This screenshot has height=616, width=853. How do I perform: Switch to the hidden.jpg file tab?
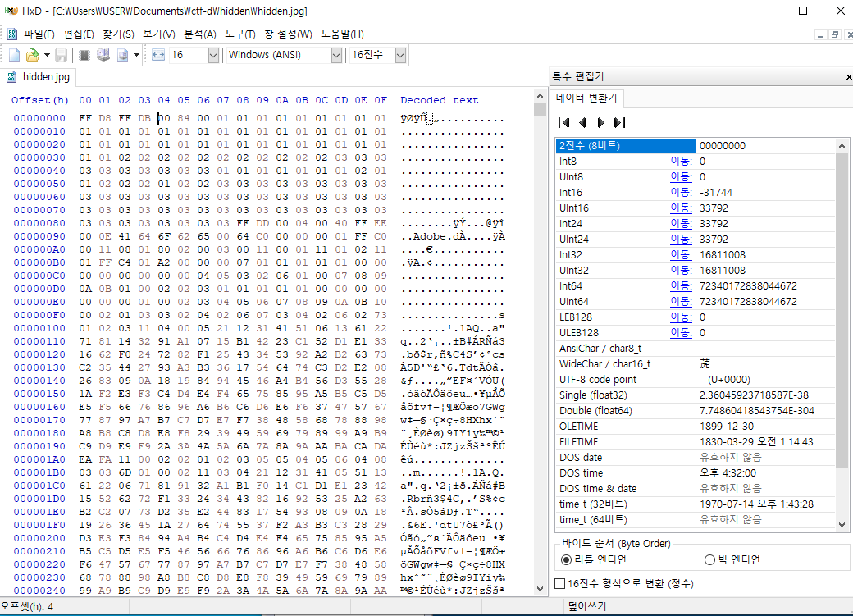(x=38, y=77)
